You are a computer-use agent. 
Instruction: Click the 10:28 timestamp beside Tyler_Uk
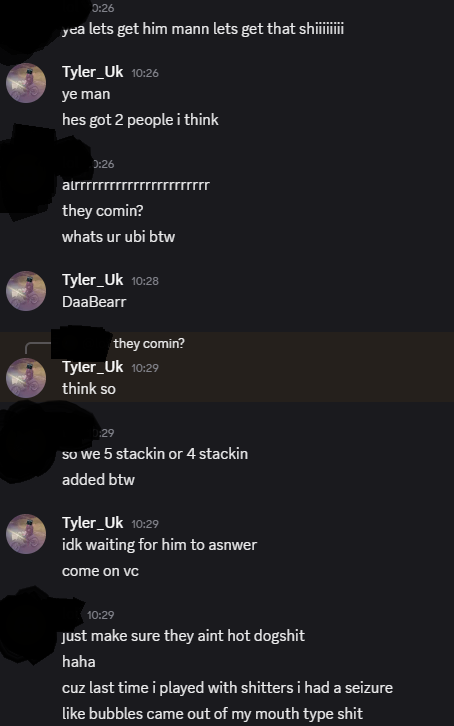click(145, 281)
